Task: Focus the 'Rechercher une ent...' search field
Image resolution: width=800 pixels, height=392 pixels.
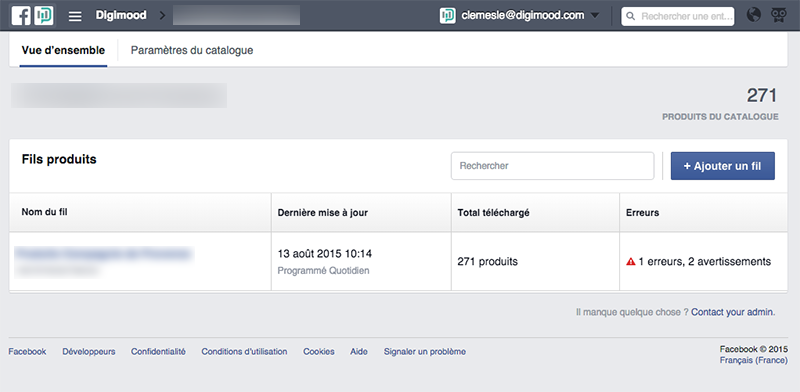Action: [678, 16]
